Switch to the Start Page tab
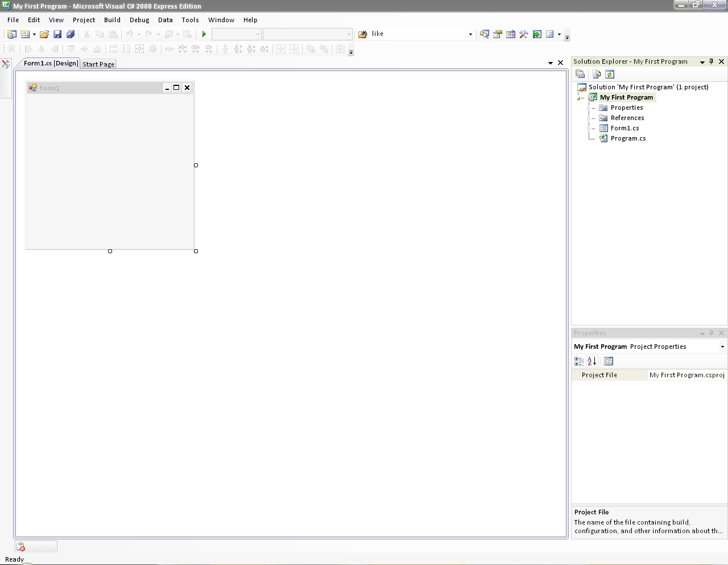Screen dimensions: 728x565 pyautogui.click(x=98, y=64)
